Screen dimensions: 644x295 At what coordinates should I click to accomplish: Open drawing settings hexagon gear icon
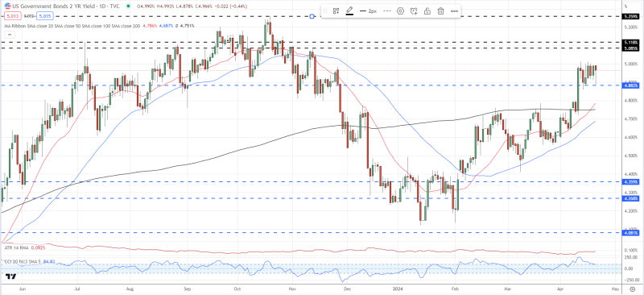400,11
